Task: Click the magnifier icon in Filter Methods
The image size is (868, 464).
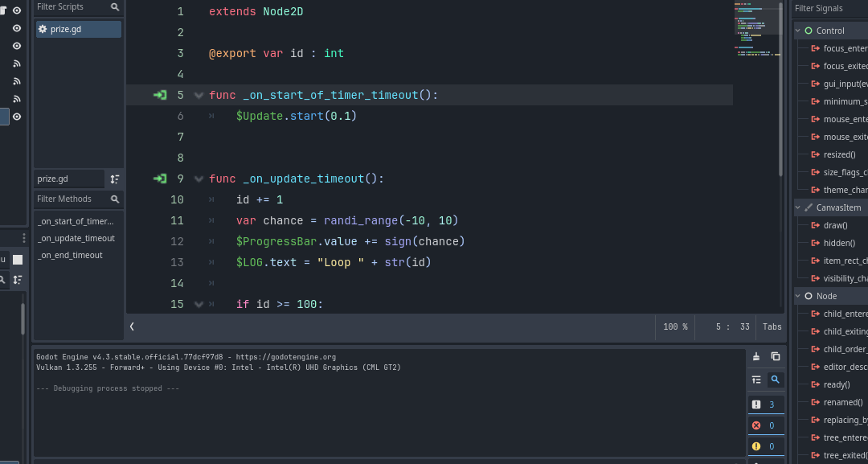Action: coord(115,199)
